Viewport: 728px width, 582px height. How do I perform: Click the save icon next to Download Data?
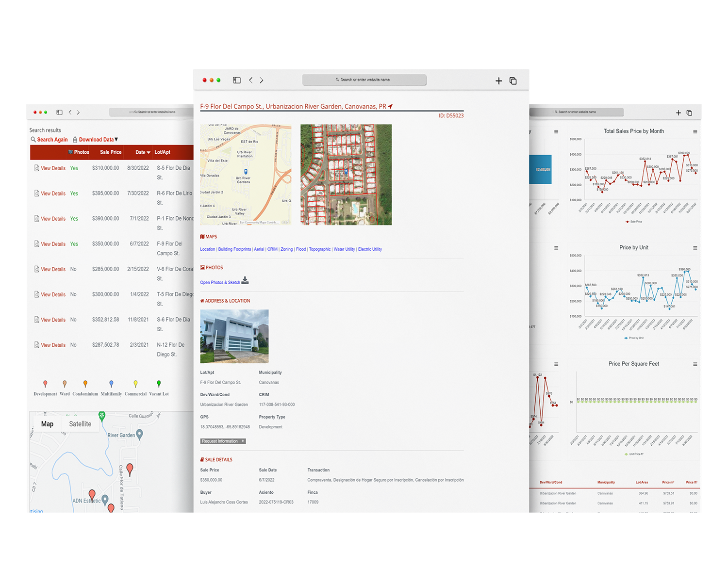click(x=75, y=140)
